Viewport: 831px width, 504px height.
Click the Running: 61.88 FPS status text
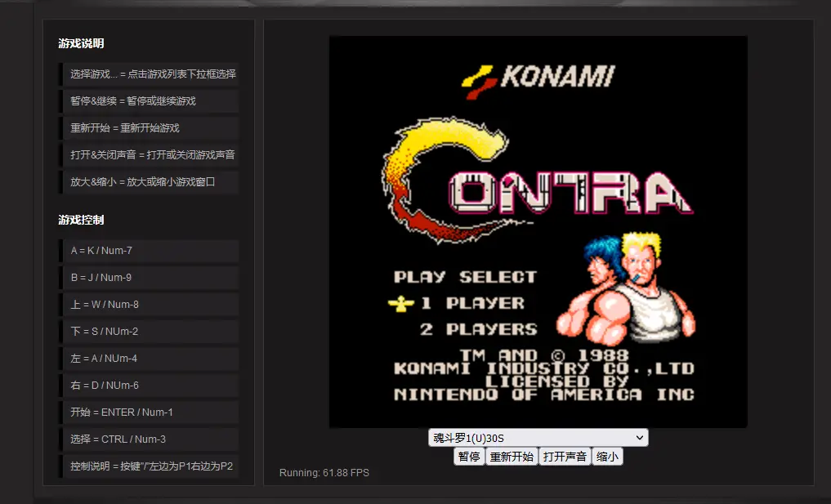tap(324, 473)
